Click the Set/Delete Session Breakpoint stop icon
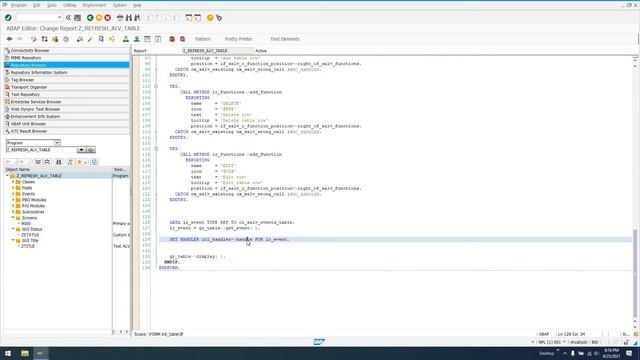The width and height of the screenshot is (640, 360). click(x=172, y=39)
